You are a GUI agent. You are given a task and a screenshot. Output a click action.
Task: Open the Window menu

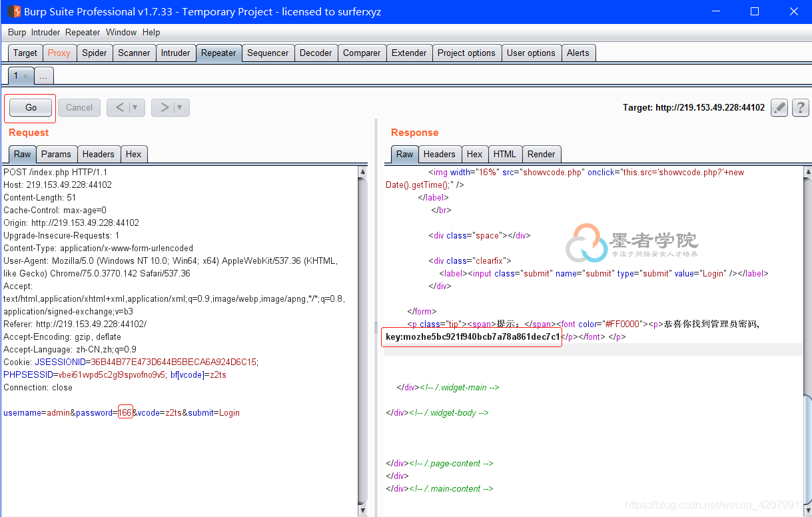121,32
